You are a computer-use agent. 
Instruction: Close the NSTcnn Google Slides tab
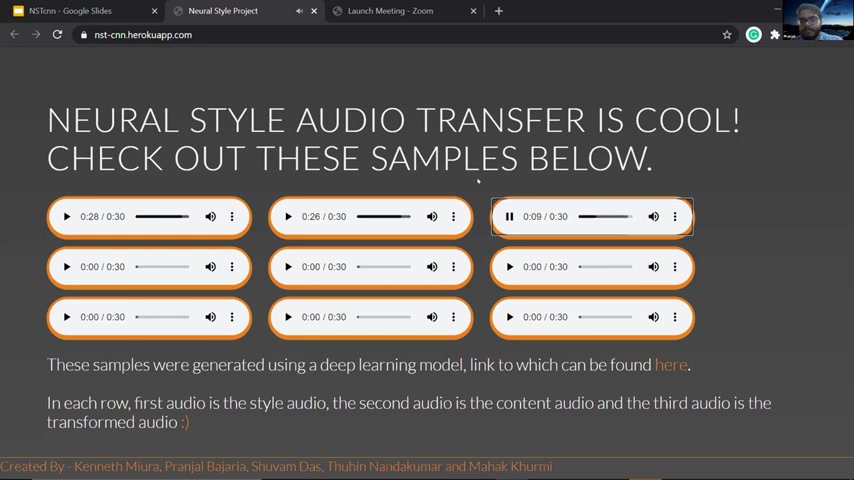[x=154, y=11]
